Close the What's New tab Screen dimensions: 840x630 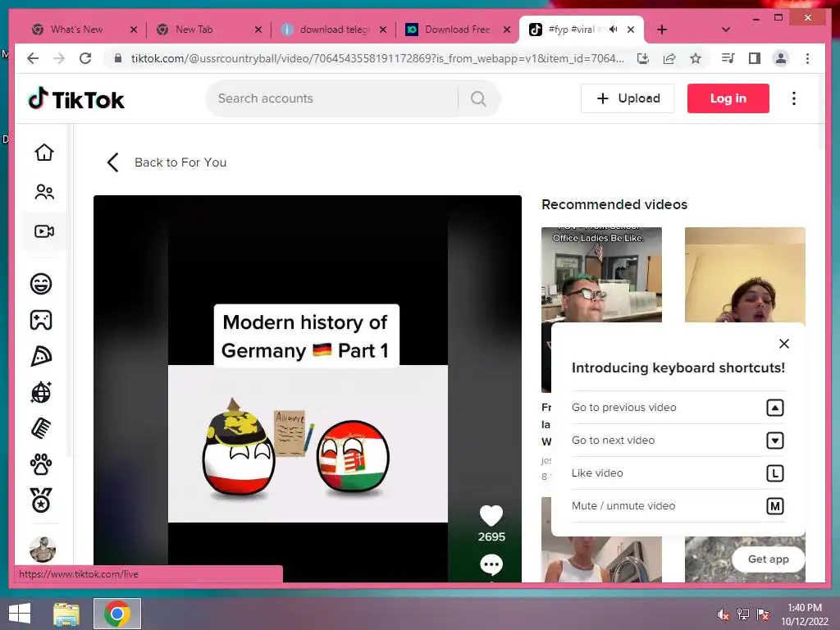(x=134, y=30)
